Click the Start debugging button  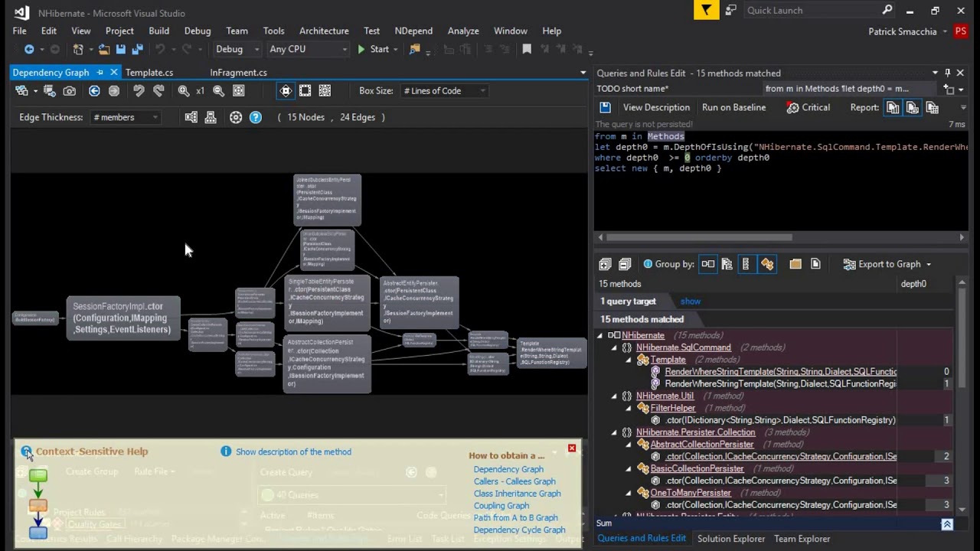pos(373,49)
